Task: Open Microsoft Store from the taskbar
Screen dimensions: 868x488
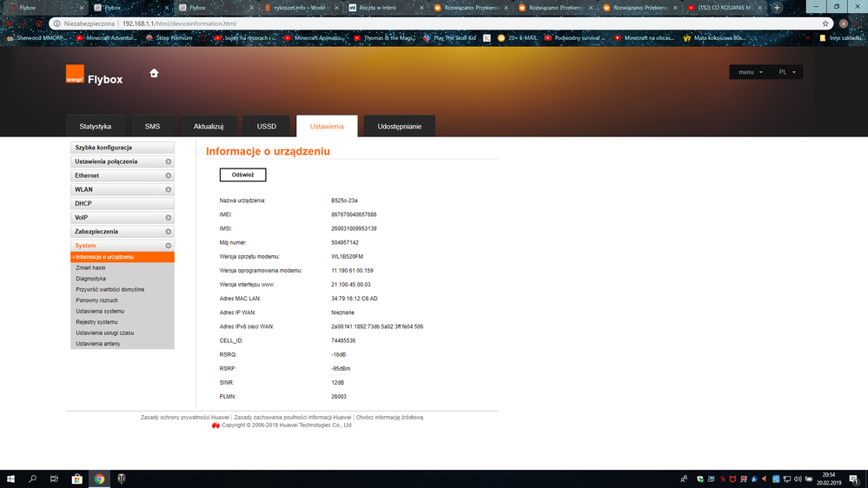Action: [76, 478]
